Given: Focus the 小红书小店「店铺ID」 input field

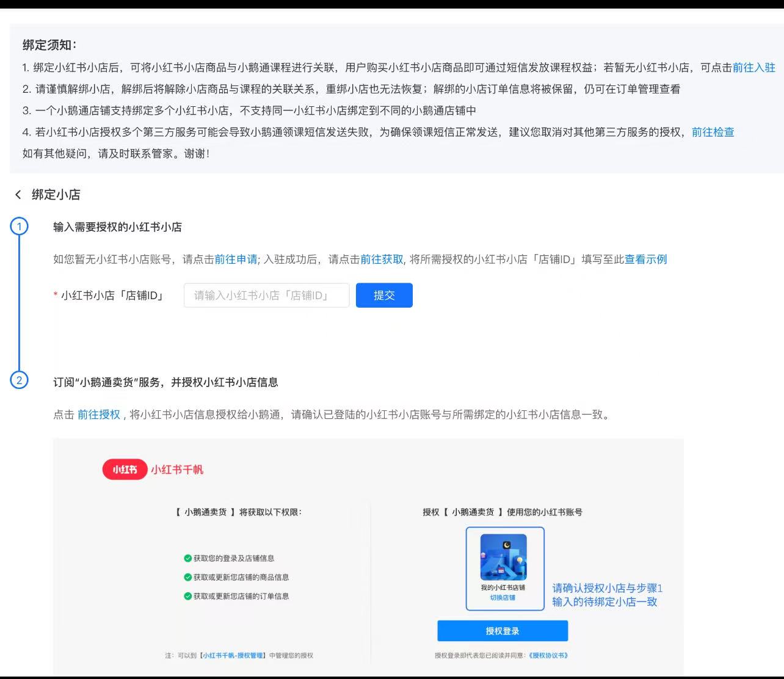Looking at the screenshot, I should point(266,296).
